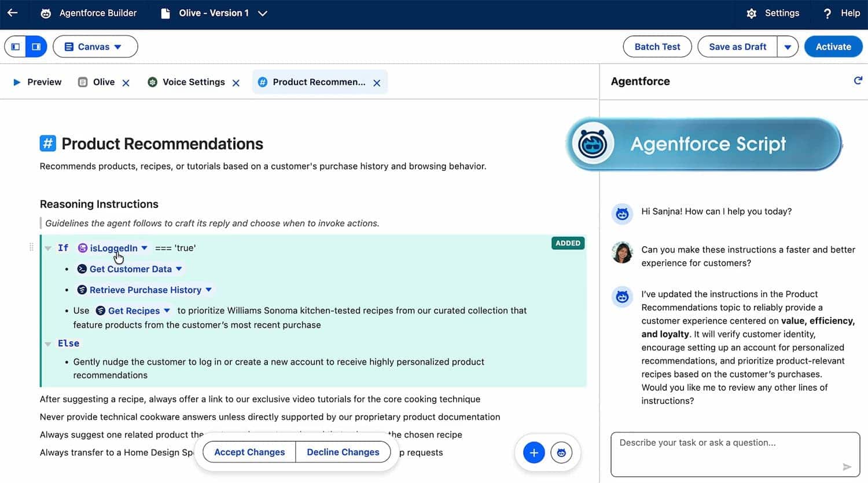The height and width of the screenshot is (483, 868).
Task: Click the Agentforce Script banner astro icon
Action: click(593, 144)
